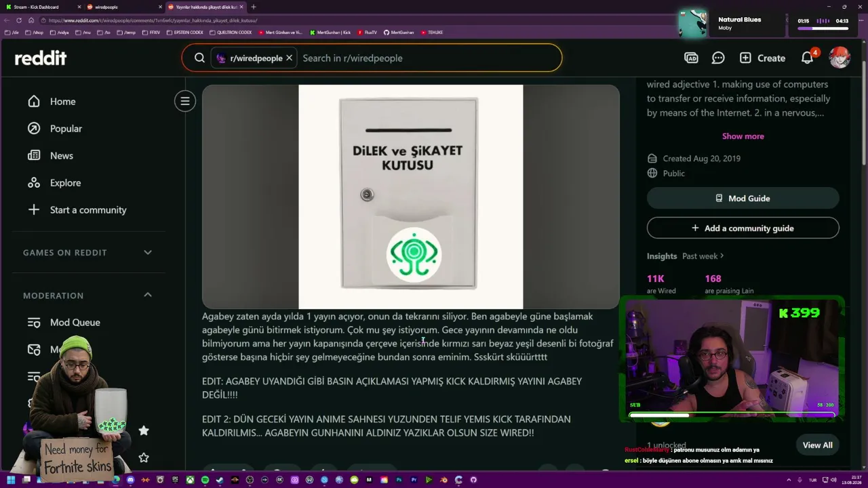This screenshot has height=488, width=868.
Task: Open Photoshop from the taskbar
Action: click(x=399, y=480)
